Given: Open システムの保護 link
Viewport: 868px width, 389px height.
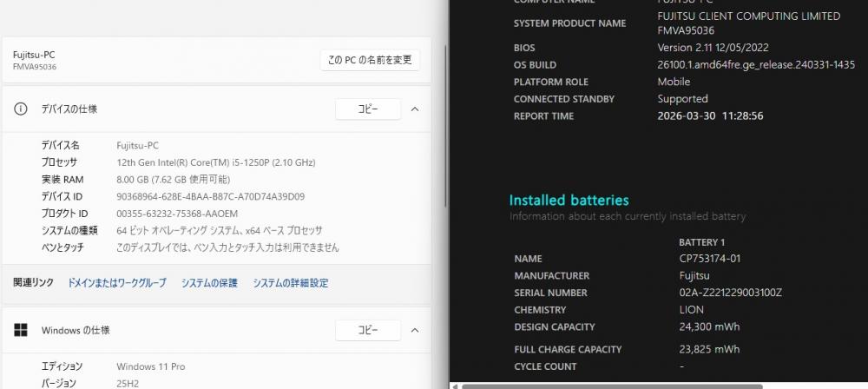Looking at the screenshot, I should tap(209, 283).
